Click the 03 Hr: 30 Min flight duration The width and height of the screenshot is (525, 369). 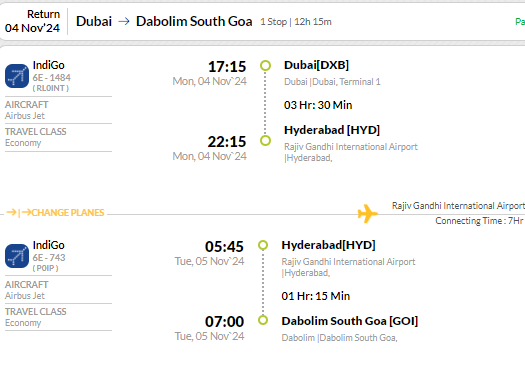tap(318, 105)
